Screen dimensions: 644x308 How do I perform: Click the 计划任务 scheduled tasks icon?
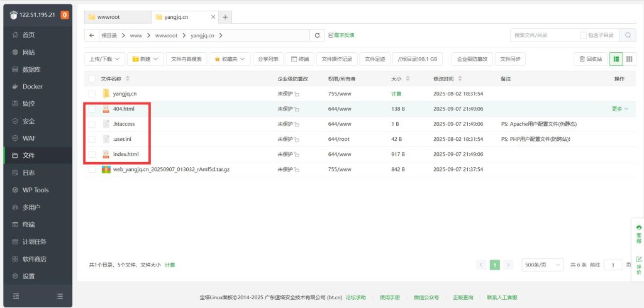pyautogui.click(x=15, y=242)
